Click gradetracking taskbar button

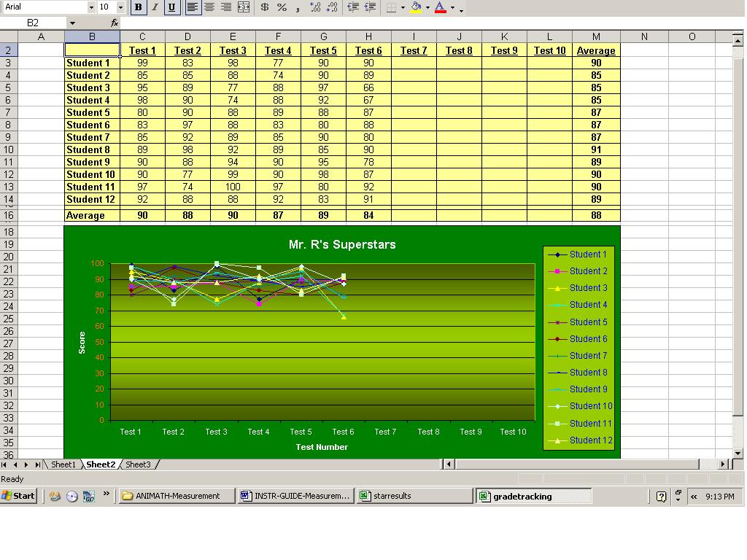[534, 496]
